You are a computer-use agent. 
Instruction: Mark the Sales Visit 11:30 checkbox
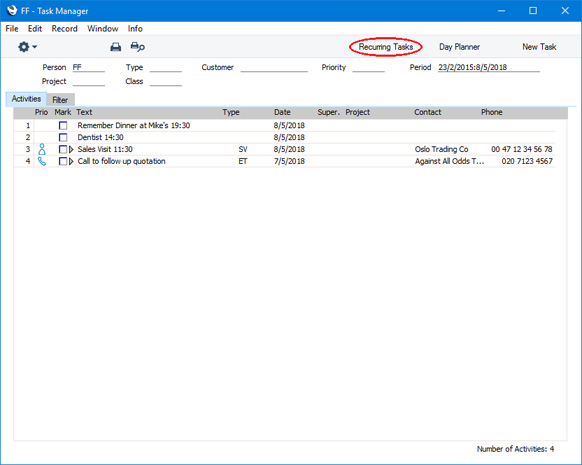(x=63, y=149)
